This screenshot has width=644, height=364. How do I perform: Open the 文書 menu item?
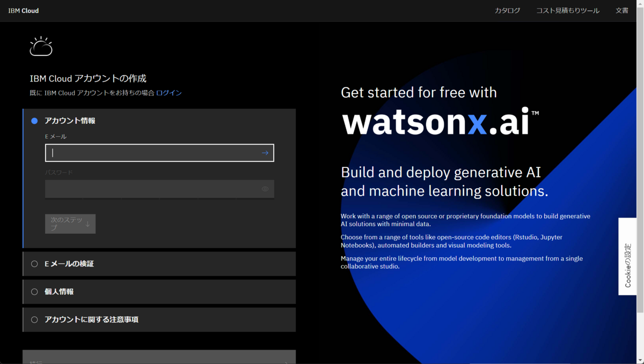622,11
